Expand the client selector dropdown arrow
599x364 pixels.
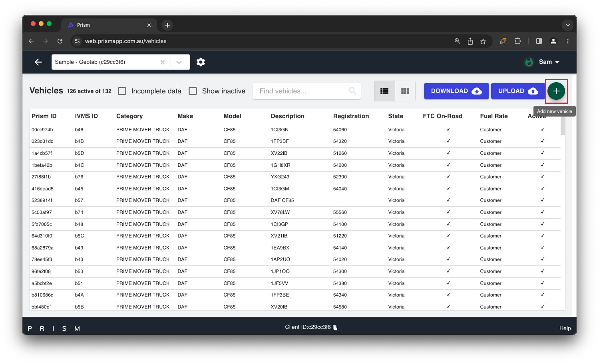[179, 62]
